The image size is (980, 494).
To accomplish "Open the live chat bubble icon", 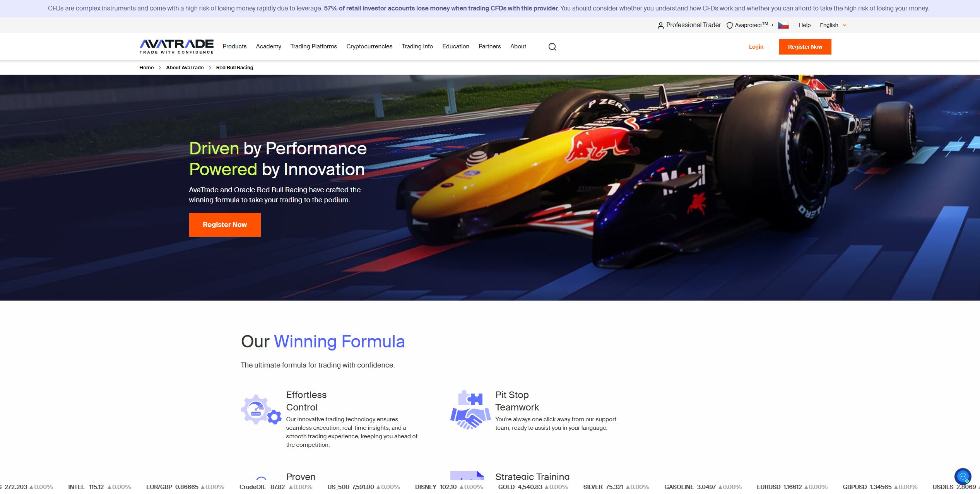I will click(x=963, y=477).
